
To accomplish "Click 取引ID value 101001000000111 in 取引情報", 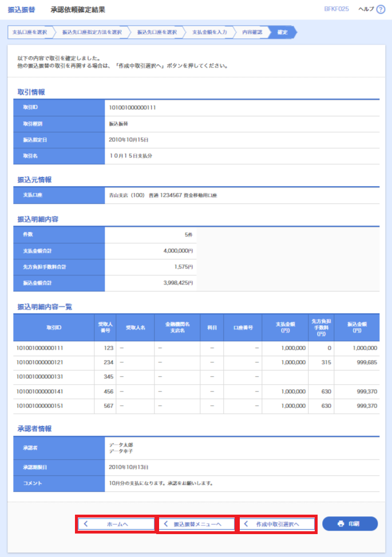I will coord(132,107).
